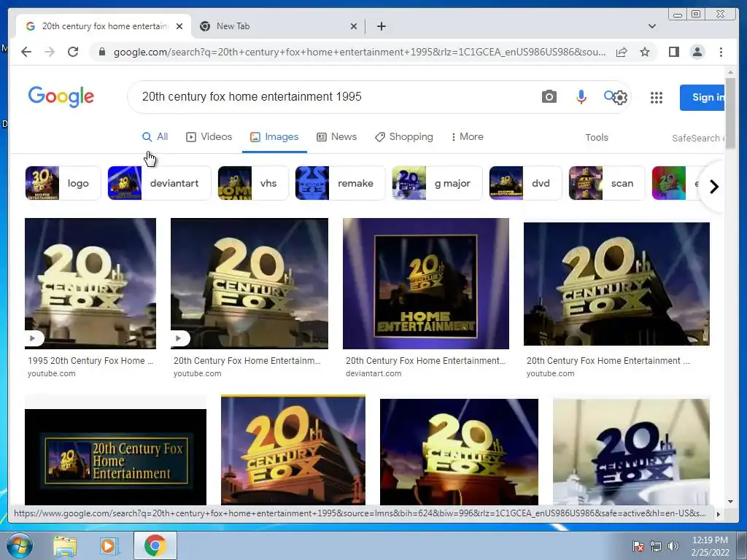Filter images by remake chip
Image resolution: width=747 pixels, height=560 pixels.
(340, 183)
